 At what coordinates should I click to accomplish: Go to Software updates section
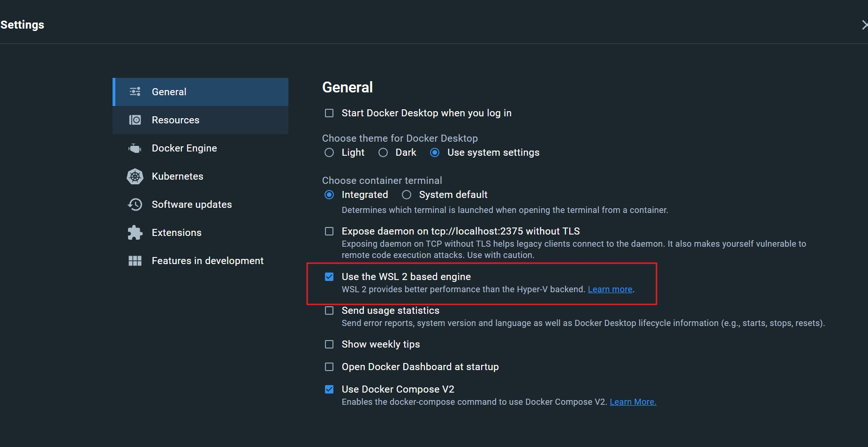click(200, 205)
